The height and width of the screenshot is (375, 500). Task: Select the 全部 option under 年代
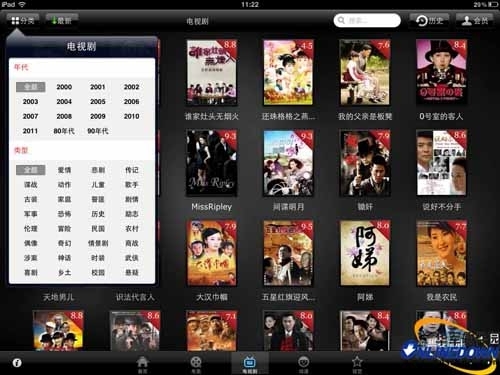tap(31, 87)
